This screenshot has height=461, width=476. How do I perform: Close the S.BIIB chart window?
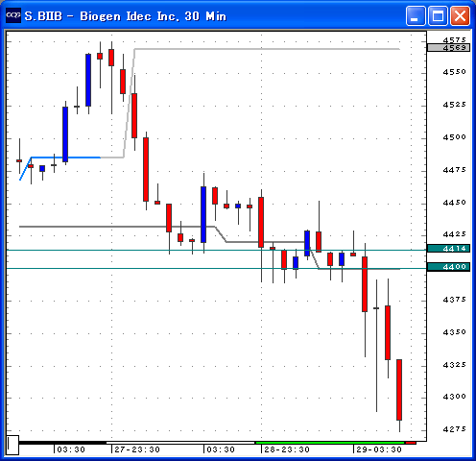(461, 15)
